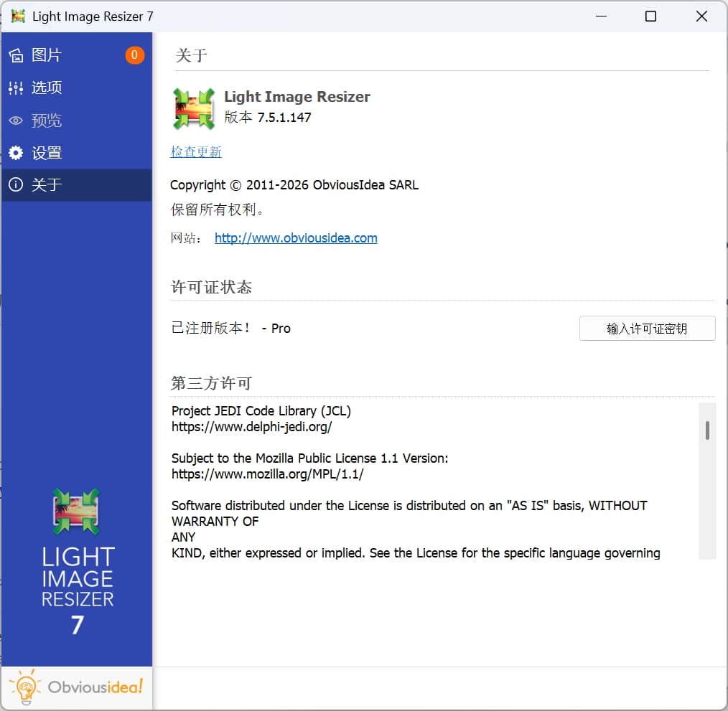Click the third-party license scrollbar thumb
The height and width of the screenshot is (711, 728).
(707, 430)
